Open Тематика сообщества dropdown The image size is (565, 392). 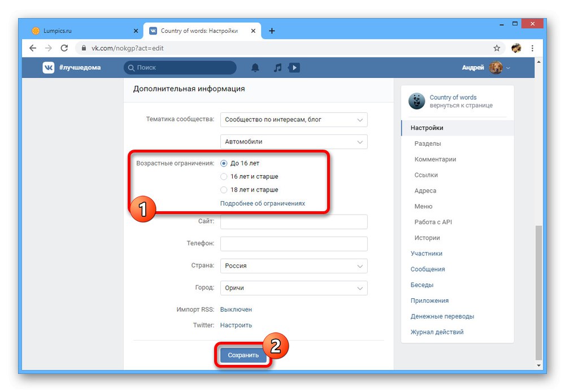click(294, 120)
